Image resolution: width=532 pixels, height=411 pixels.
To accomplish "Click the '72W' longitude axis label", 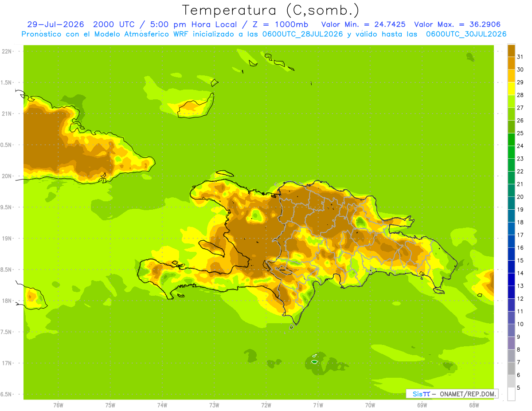I will [x=266, y=405].
